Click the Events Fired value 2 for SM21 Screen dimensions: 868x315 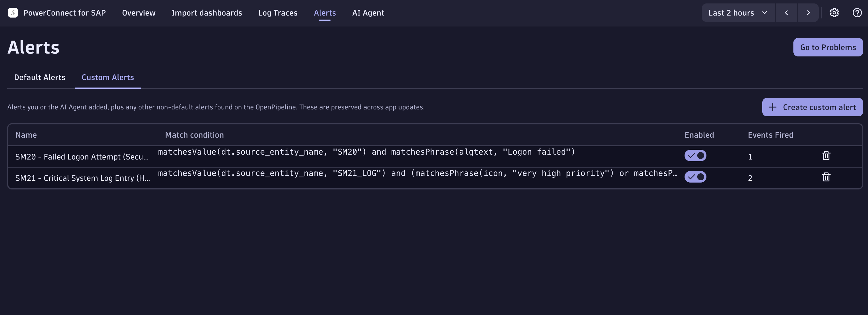(x=750, y=178)
